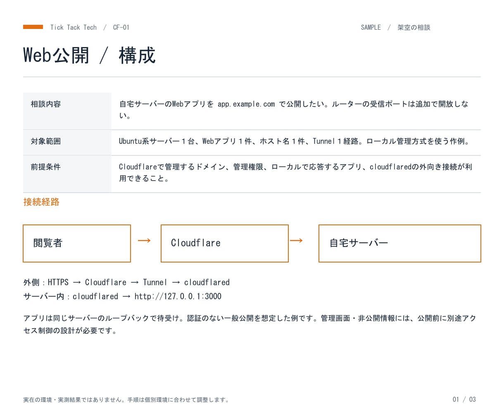Screen dimensions: 504x420
Task: Click the 'Ubuntu系サーバー1台' scope cell
Action: 296,143
